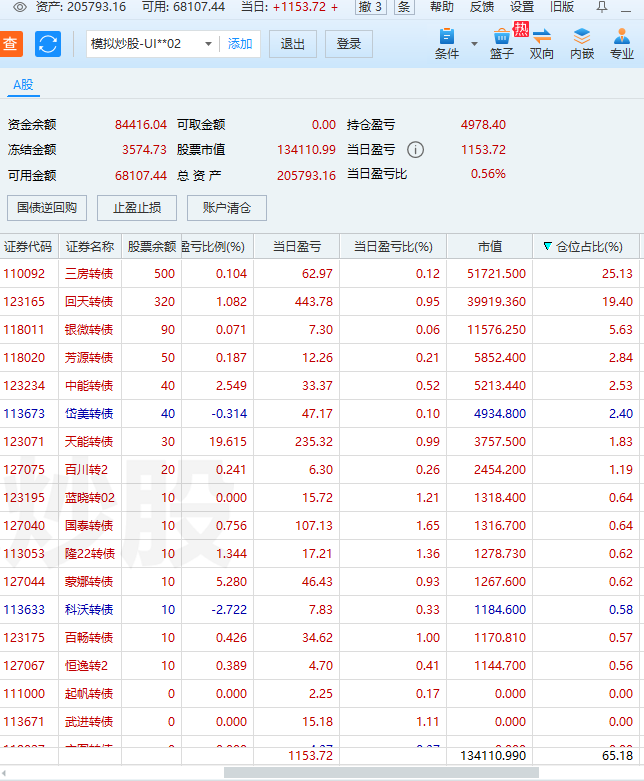Click the orange 查 query button
The width and height of the screenshot is (644, 781).
pyautogui.click(x=10, y=44)
